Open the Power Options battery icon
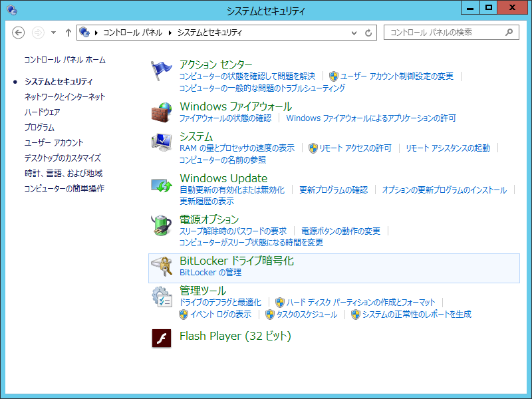Screen dimensions: 532x399 (161, 225)
